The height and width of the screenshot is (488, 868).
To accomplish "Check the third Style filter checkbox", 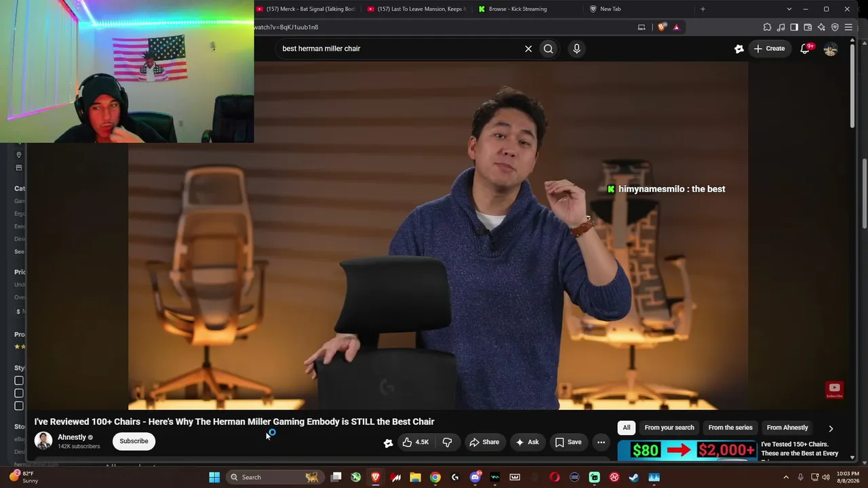I will click(19, 405).
